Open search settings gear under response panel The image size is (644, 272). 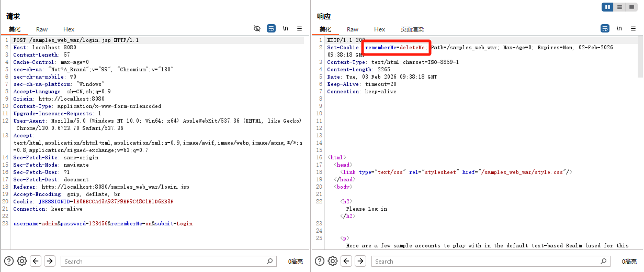[333, 261]
